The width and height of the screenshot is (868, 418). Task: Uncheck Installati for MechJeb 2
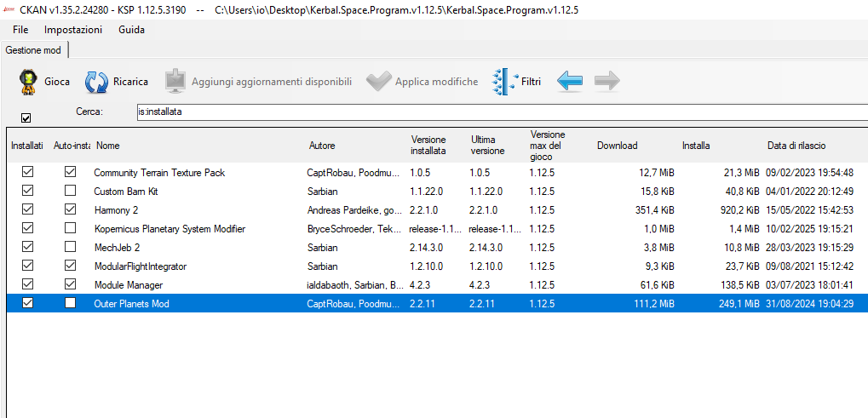coord(27,247)
